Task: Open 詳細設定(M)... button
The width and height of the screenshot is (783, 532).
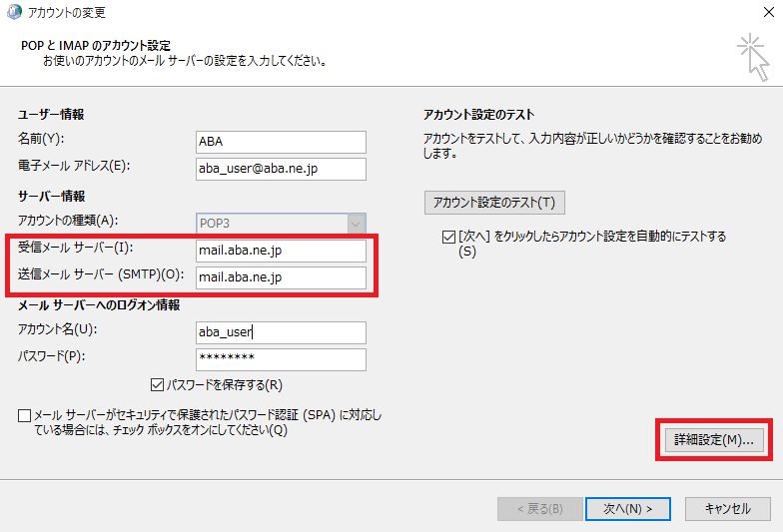Action: click(x=714, y=439)
